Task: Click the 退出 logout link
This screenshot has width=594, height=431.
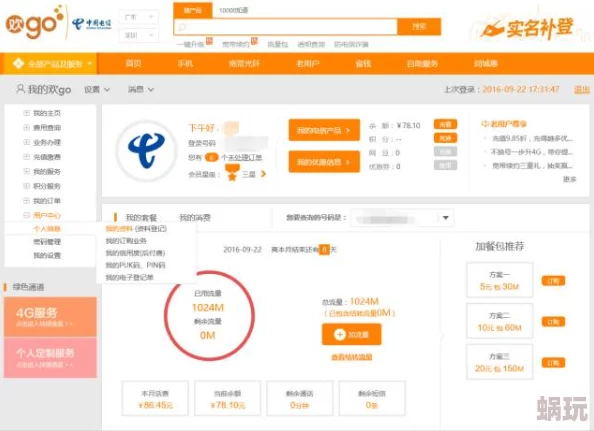Action: [582, 90]
